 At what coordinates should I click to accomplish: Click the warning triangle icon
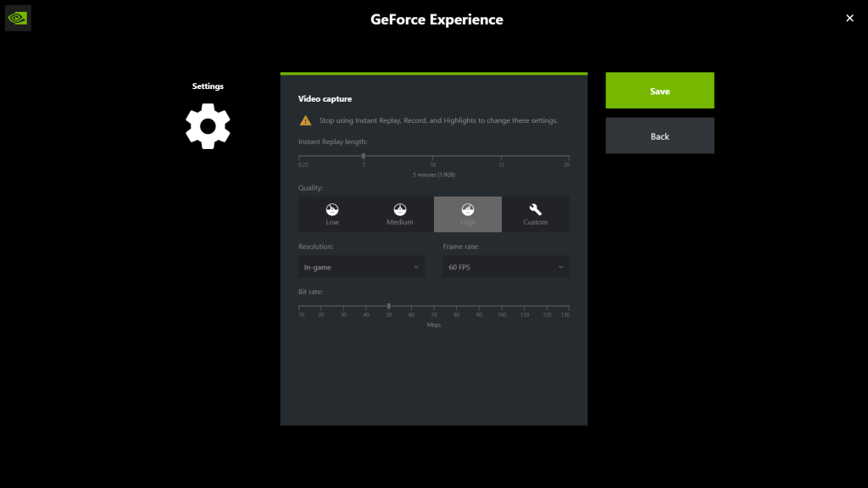(305, 120)
